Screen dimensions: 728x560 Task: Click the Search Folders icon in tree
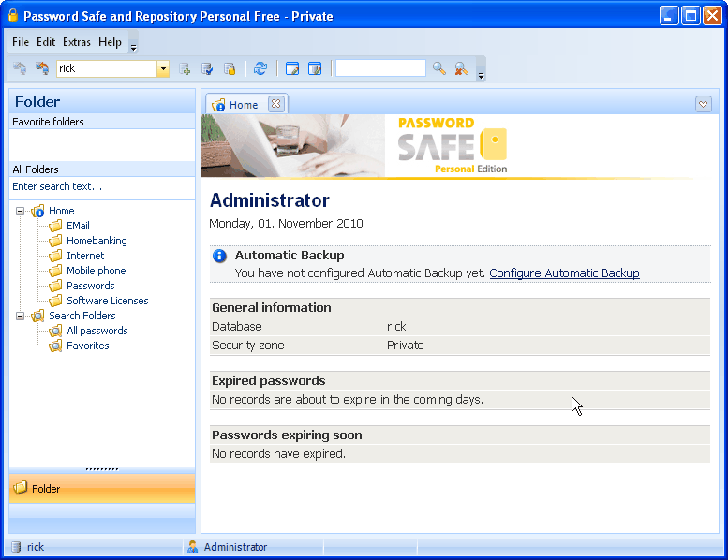click(x=38, y=316)
